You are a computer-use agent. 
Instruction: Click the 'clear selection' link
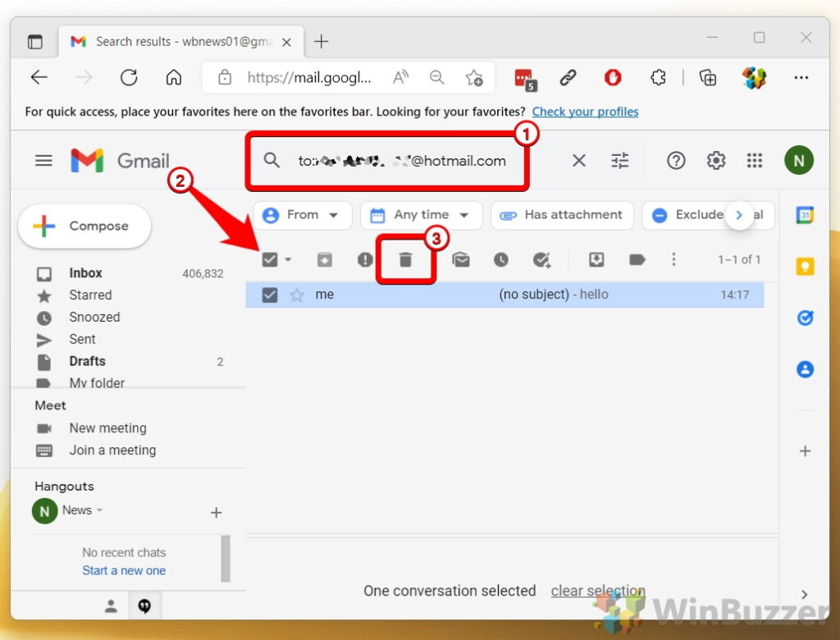(597, 590)
